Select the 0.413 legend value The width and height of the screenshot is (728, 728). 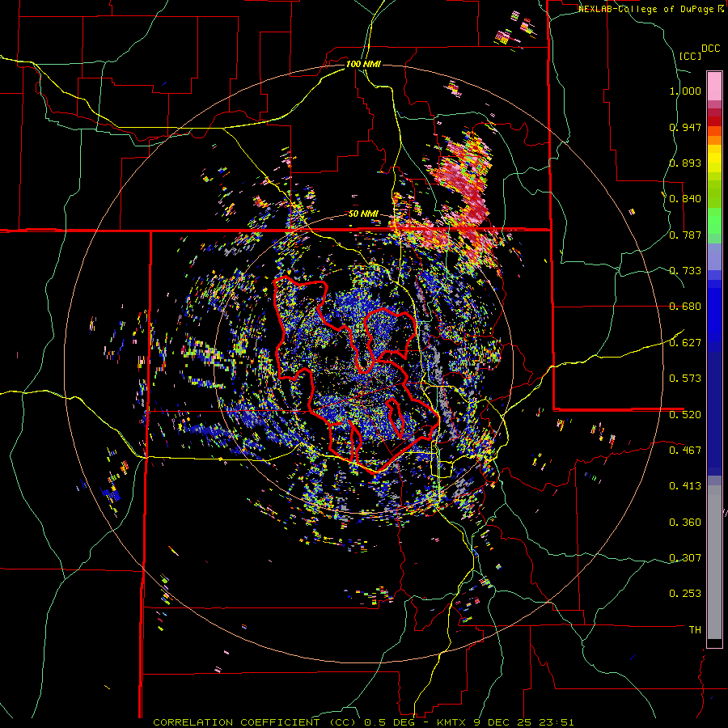(685, 486)
